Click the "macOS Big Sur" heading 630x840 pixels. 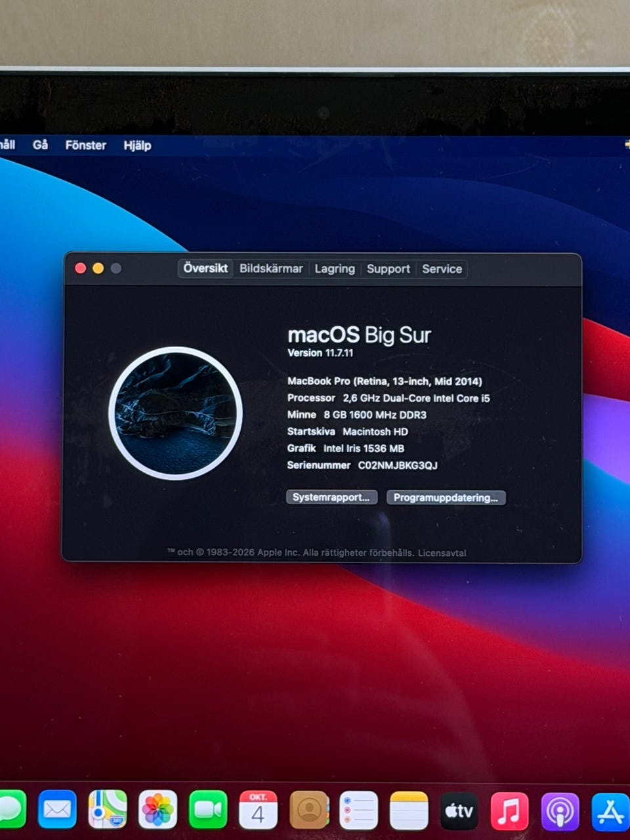pyautogui.click(x=360, y=335)
